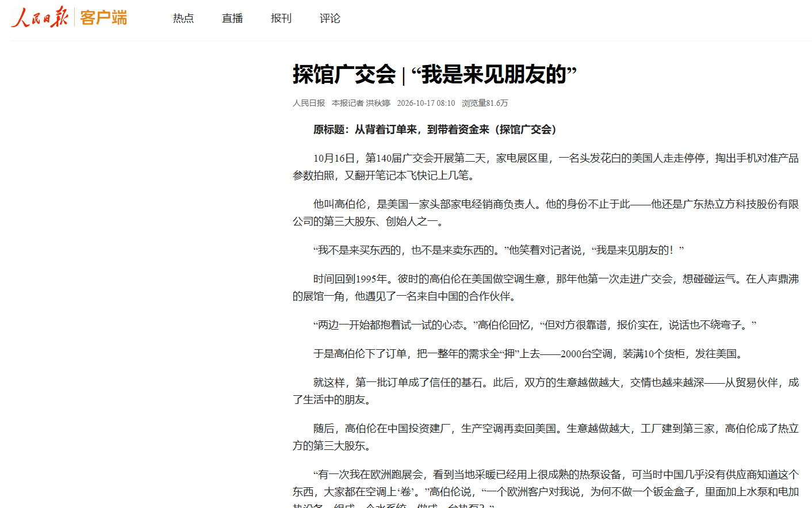The height and width of the screenshot is (508, 812).
Task: Click the 客户端 link beside the logo
Action: pyautogui.click(x=104, y=18)
